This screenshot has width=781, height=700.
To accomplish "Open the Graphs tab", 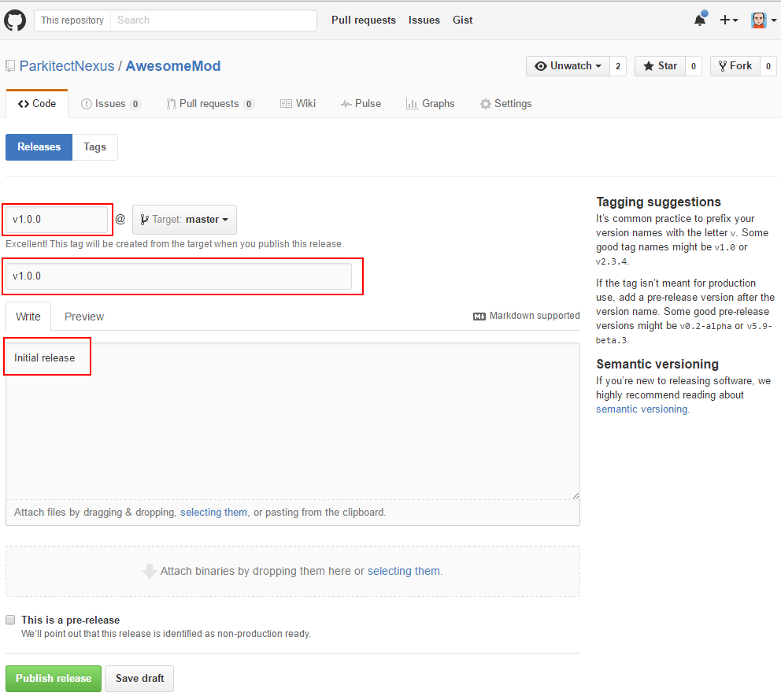I will tap(431, 104).
